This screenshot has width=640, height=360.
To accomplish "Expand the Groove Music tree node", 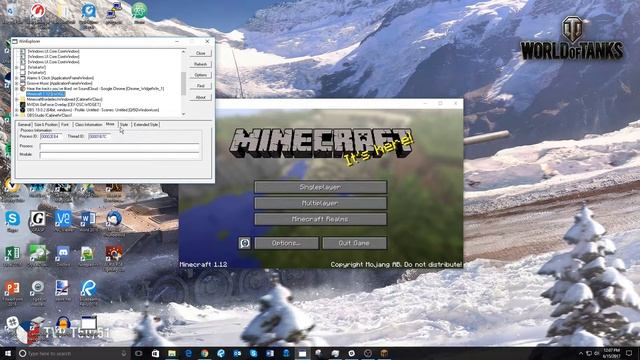I will pos(17,83).
